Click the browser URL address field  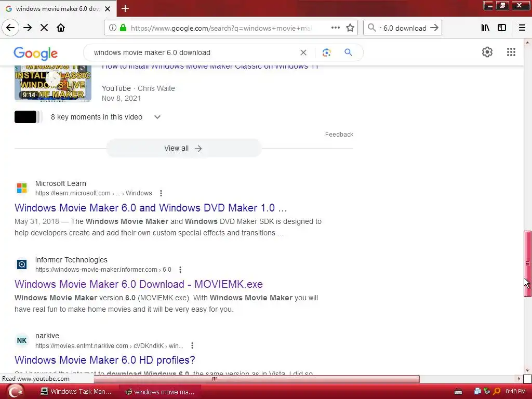tap(220, 28)
